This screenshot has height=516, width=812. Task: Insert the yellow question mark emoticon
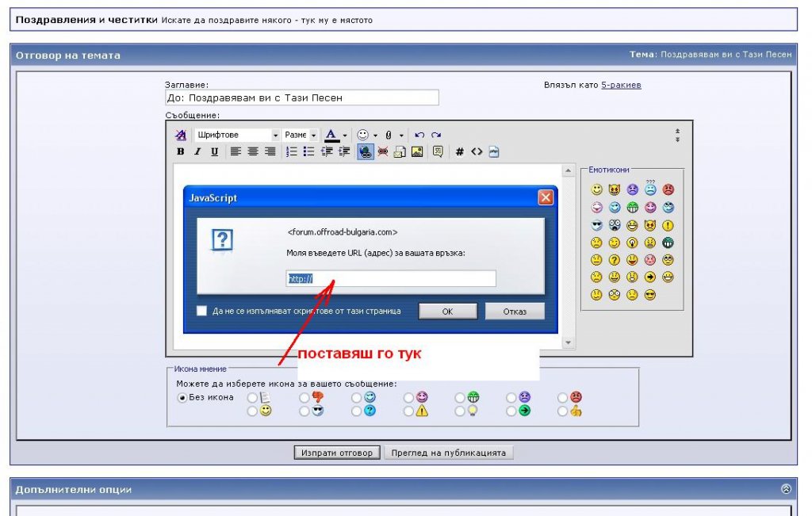tap(615, 260)
